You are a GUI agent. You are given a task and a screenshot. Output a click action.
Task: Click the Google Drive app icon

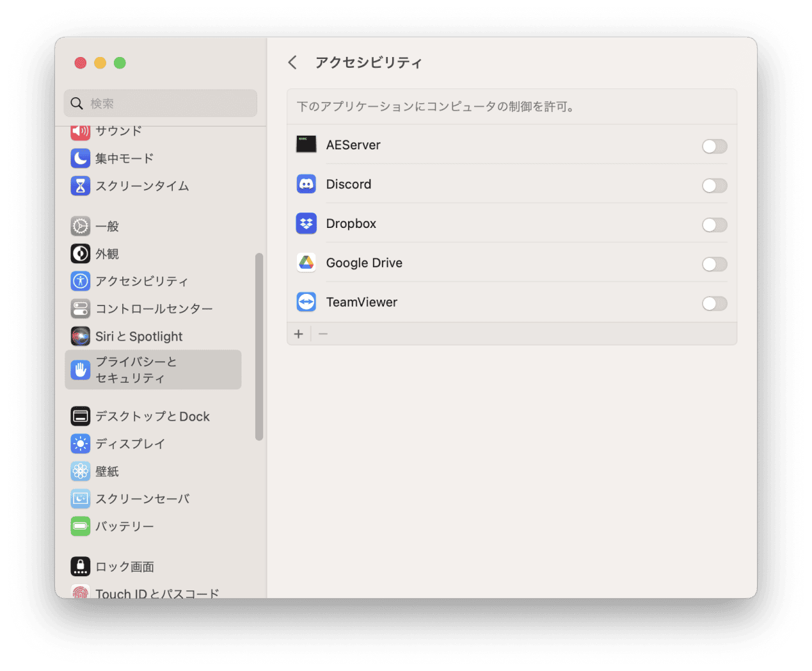[306, 263]
